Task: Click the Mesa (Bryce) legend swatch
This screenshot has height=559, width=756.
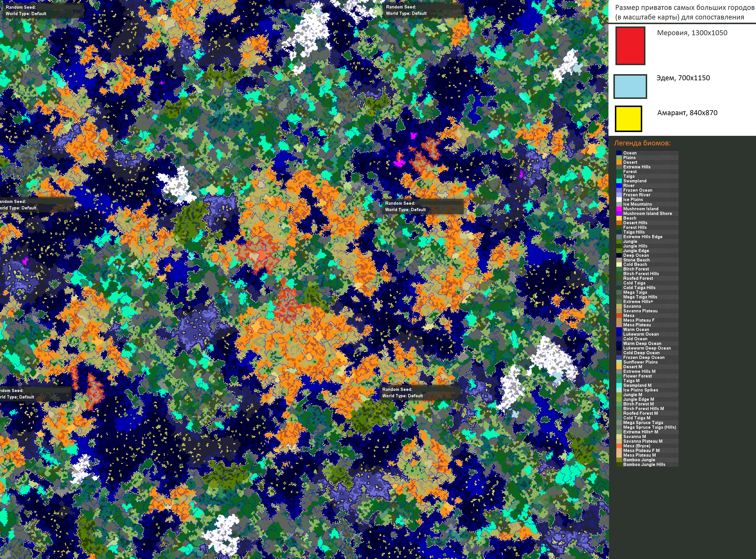Action: point(619,446)
